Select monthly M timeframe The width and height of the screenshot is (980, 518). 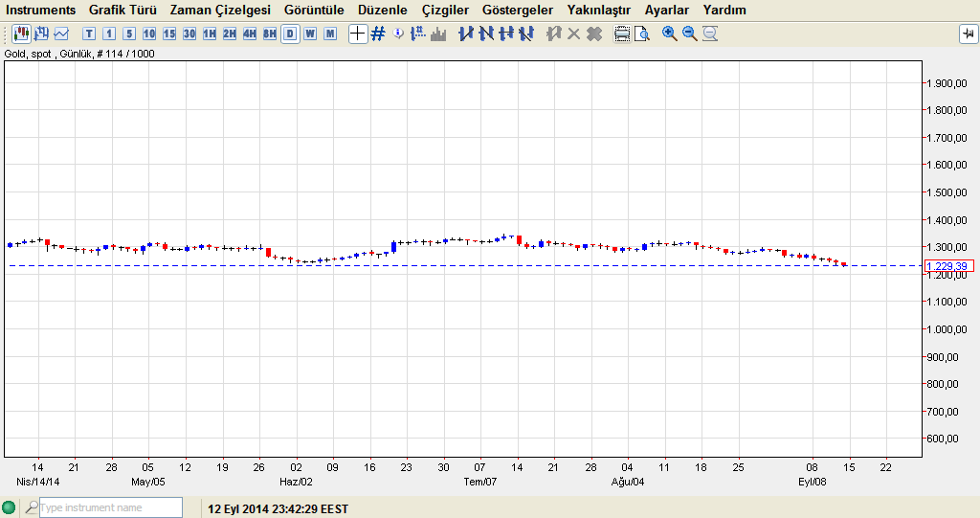(x=330, y=34)
